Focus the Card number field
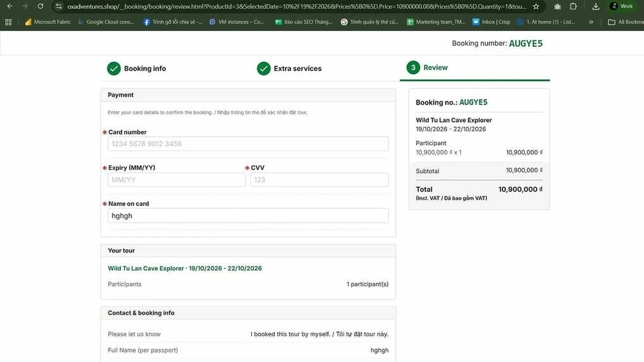The height and width of the screenshot is (362, 644). [x=248, y=144]
